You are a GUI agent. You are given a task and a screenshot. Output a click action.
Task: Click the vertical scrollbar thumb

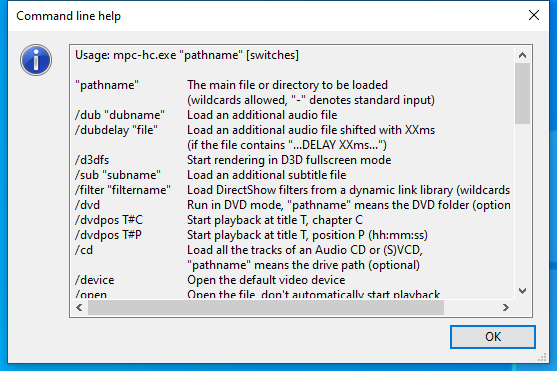[522, 93]
